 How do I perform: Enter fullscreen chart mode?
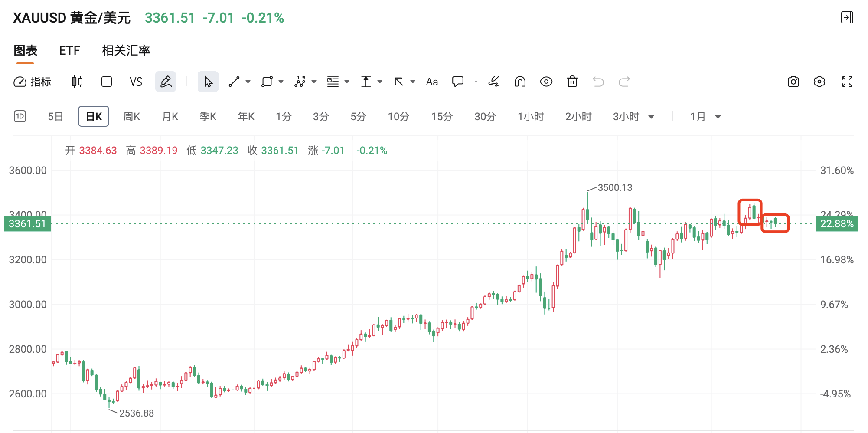tap(847, 82)
